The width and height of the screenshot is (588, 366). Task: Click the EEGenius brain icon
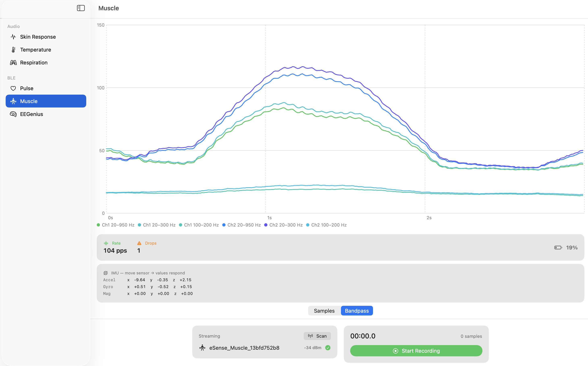(13, 114)
